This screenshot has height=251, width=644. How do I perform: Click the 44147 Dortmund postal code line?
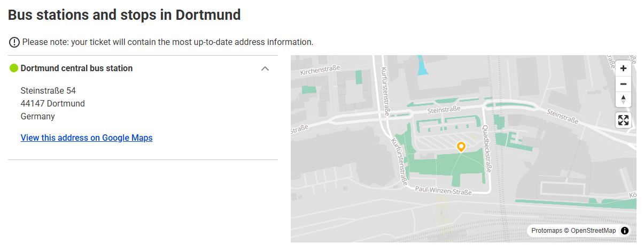tap(52, 103)
